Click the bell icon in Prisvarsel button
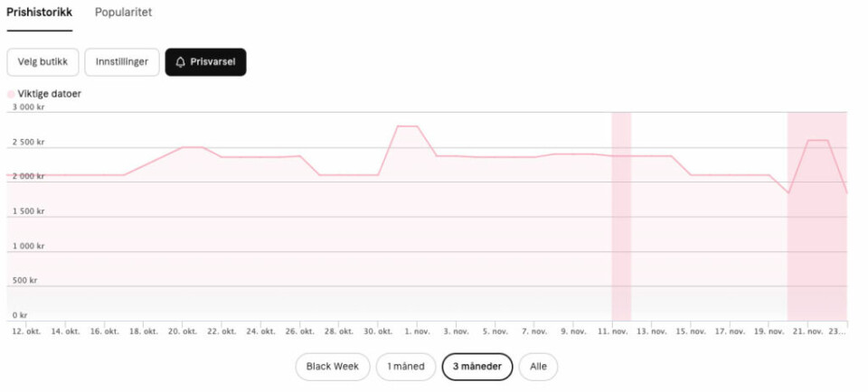Screen dimensions: 868x392 click(x=180, y=62)
